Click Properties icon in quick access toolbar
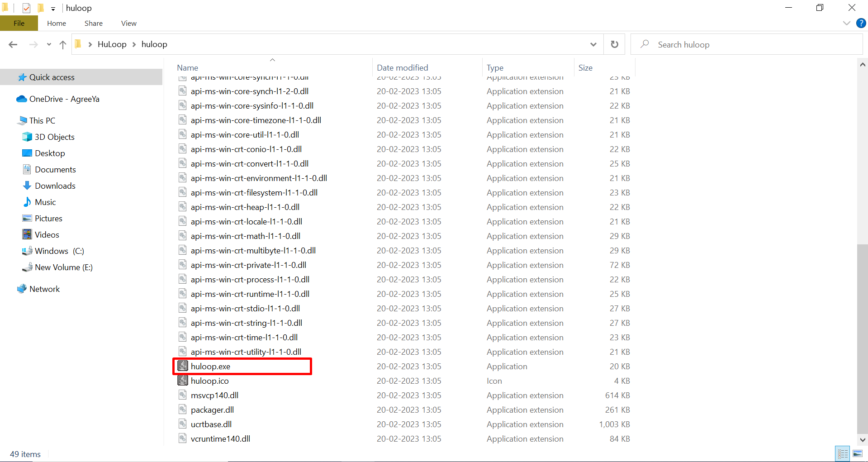868x462 pixels. [x=26, y=8]
